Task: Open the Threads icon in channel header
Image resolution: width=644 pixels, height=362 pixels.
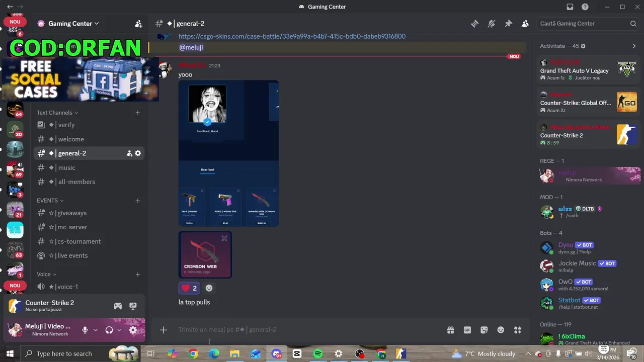Action: tap(474, 24)
